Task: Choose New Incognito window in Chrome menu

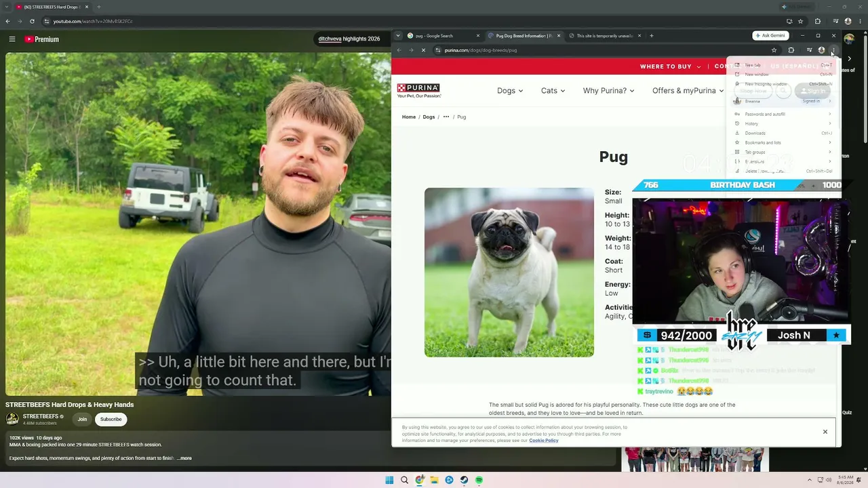Action: [783, 84]
